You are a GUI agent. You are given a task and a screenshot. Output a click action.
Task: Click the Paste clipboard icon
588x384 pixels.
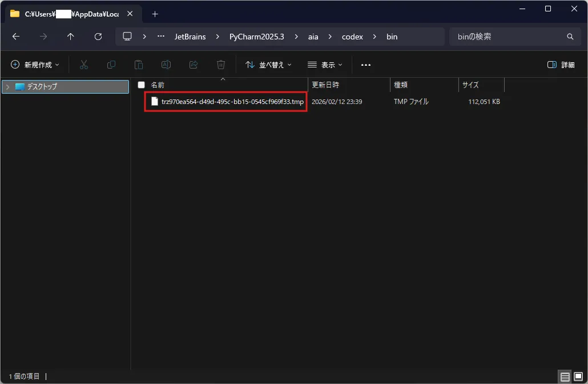click(x=138, y=65)
